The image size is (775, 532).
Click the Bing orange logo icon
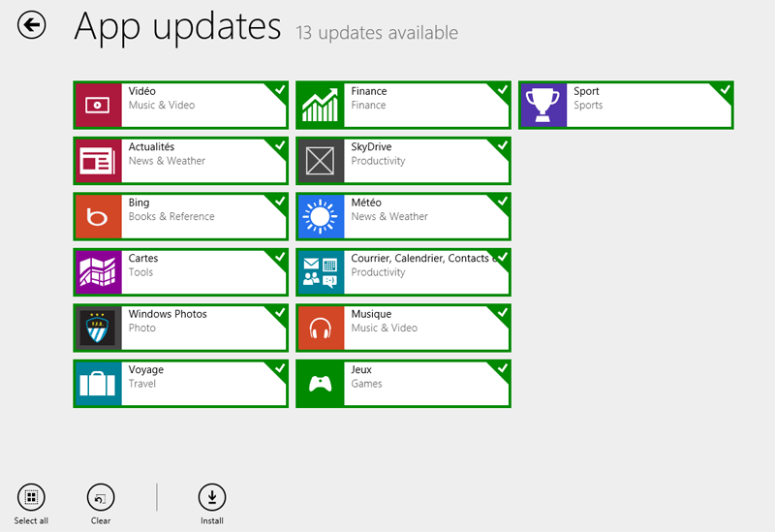(x=98, y=216)
